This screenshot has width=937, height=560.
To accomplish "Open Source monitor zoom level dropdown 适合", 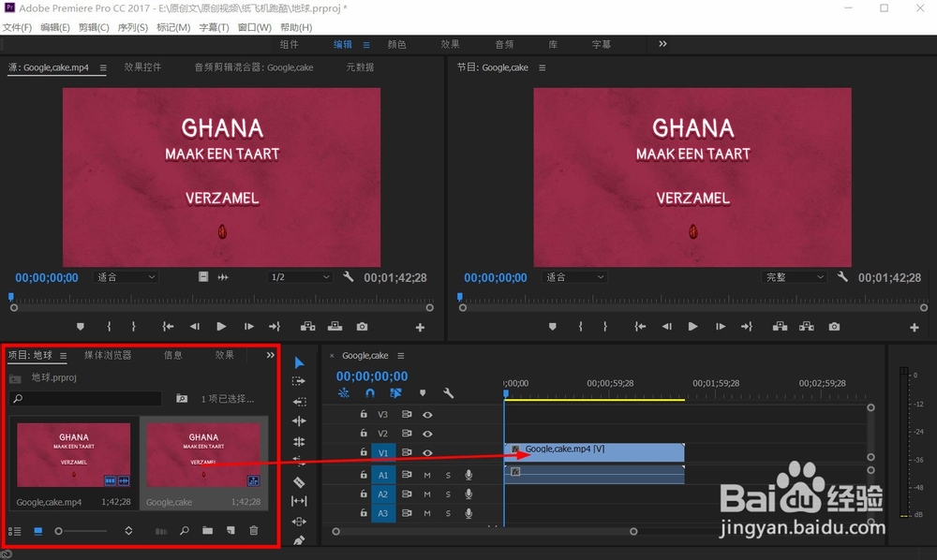I will pos(126,277).
